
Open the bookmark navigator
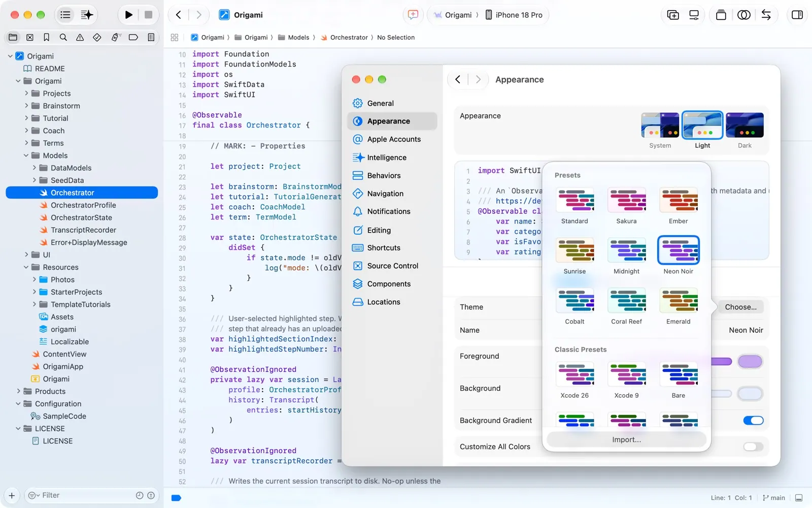(x=46, y=37)
